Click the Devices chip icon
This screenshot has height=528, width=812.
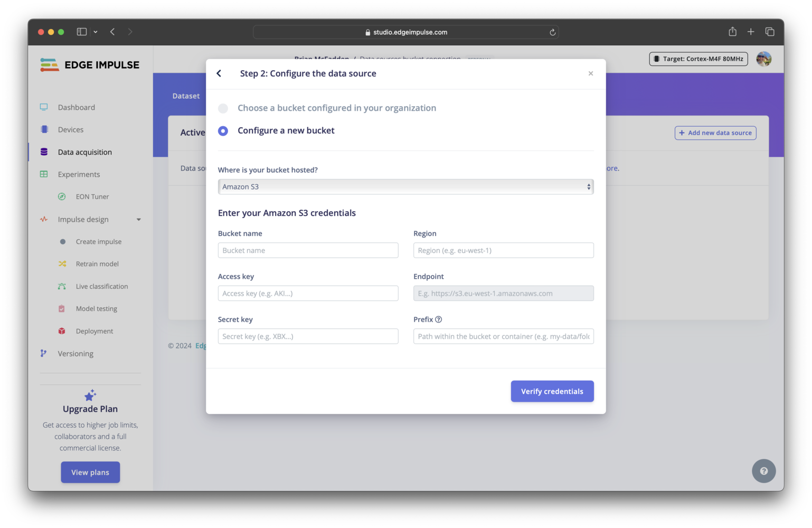(44, 129)
